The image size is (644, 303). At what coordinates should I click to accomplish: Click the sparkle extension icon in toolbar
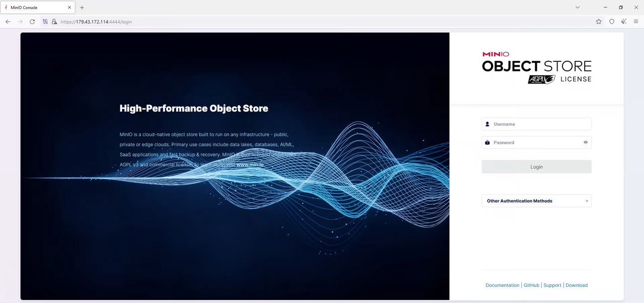coord(624,22)
